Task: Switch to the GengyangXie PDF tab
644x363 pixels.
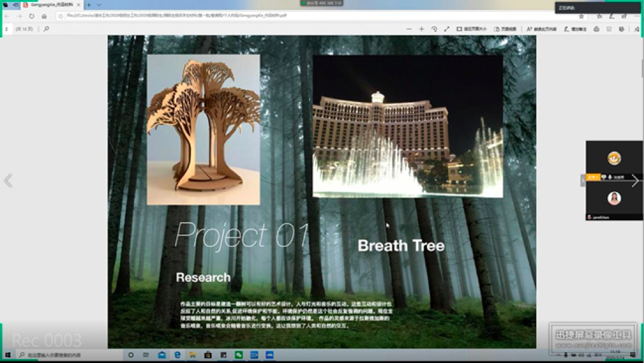Action: (x=51, y=4)
